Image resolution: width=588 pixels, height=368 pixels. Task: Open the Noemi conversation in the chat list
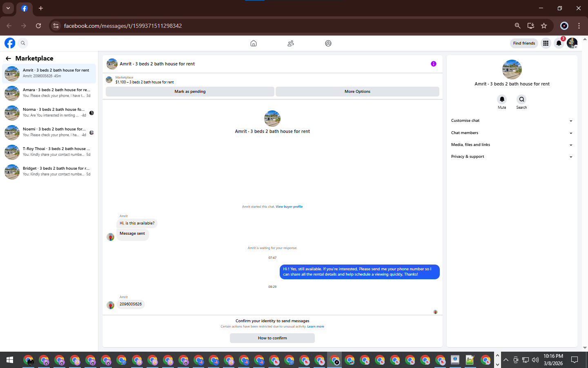49,132
